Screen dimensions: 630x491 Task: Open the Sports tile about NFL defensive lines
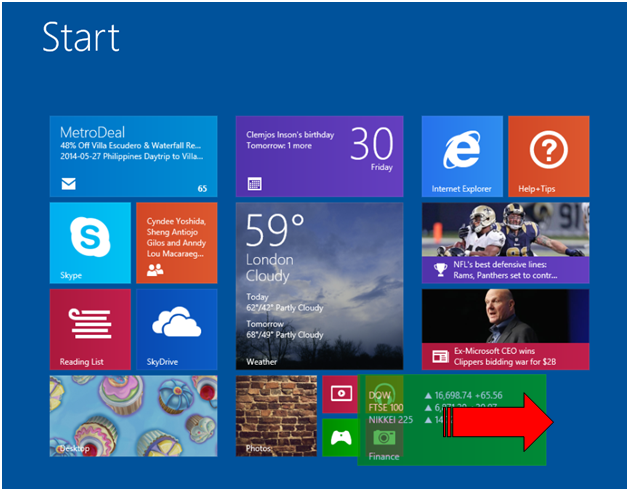coord(505,243)
